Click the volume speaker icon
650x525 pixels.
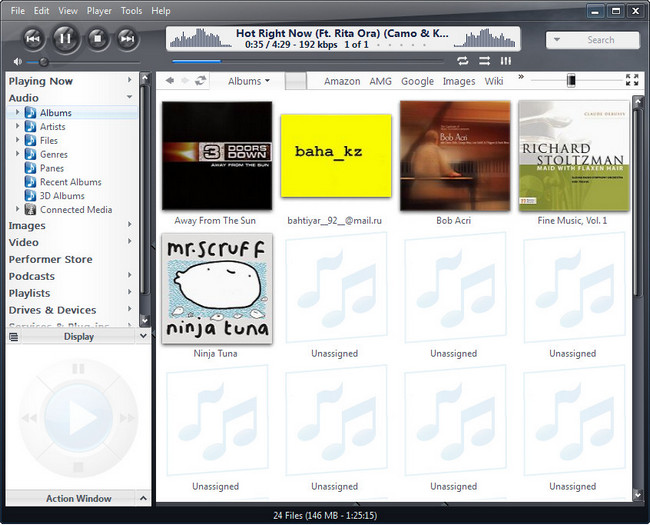coord(13,62)
